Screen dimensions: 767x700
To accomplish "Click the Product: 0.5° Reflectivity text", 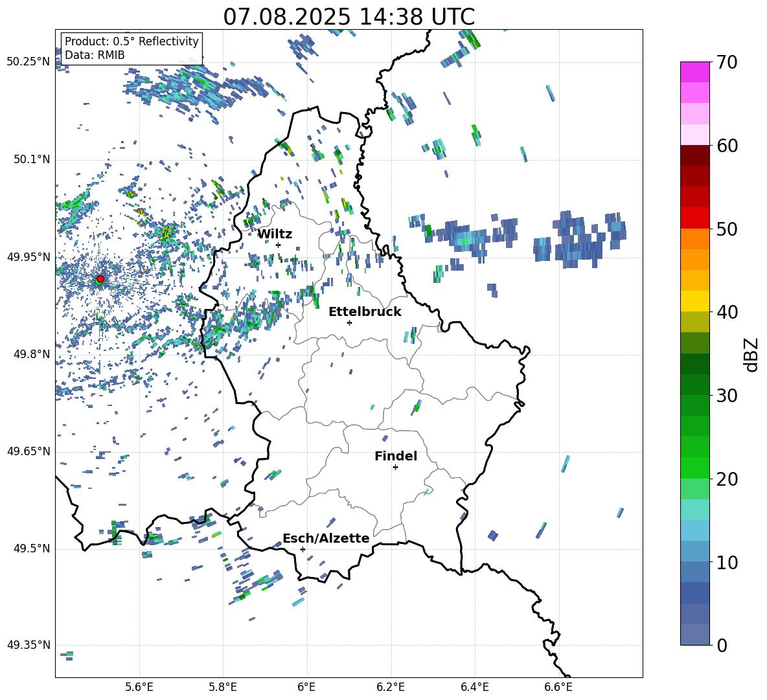I will [x=132, y=41].
